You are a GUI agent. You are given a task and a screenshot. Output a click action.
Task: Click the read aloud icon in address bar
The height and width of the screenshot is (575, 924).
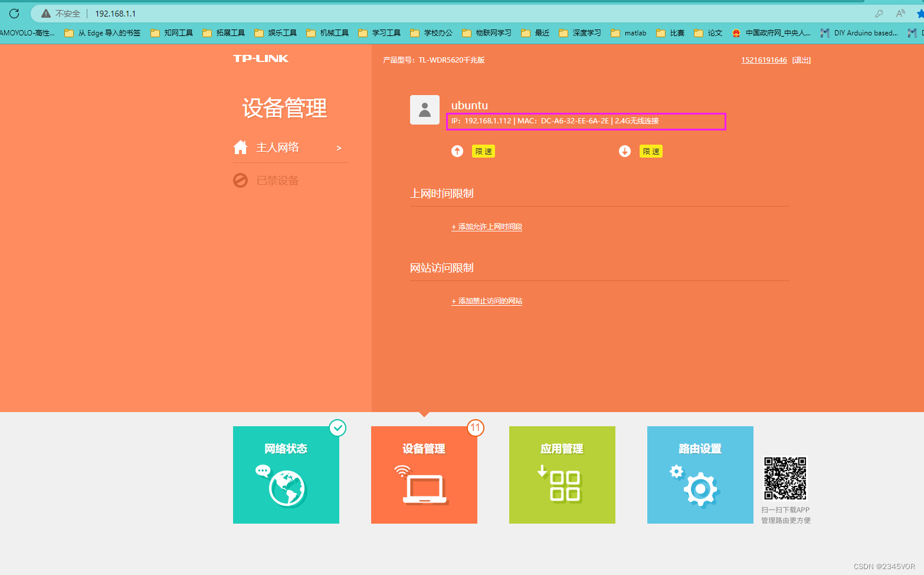click(900, 13)
